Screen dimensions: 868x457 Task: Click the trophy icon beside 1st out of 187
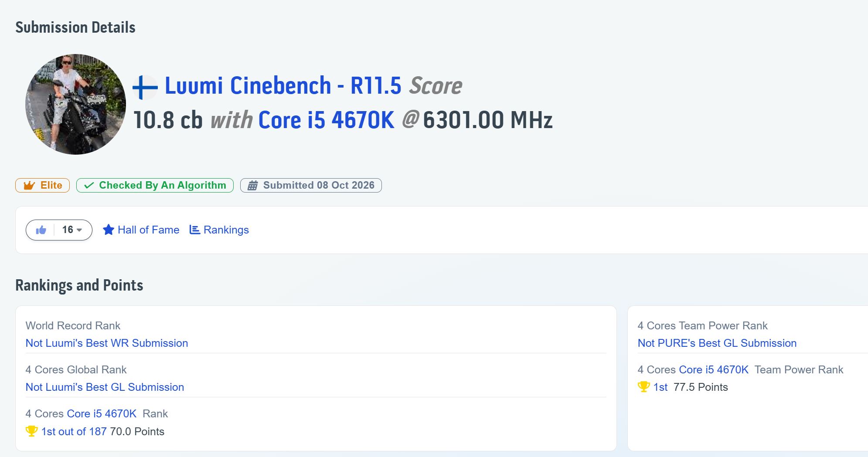pos(31,431)
